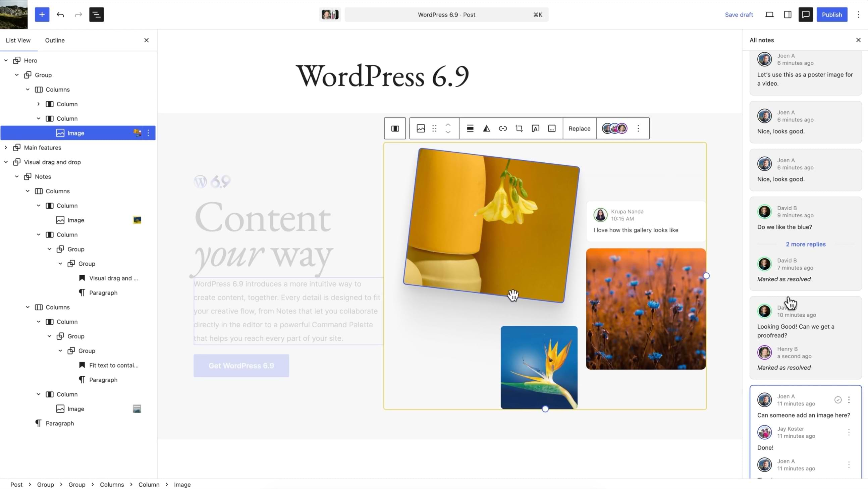Click the add text over image icon
868x489 pixels.
(535, 128)
